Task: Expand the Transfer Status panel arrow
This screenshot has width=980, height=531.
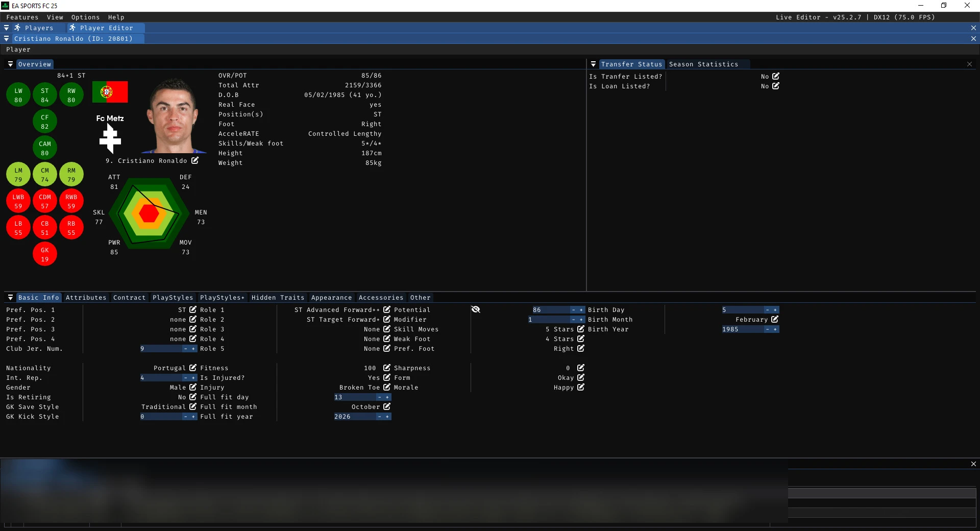Action: (x=593, y=64)
